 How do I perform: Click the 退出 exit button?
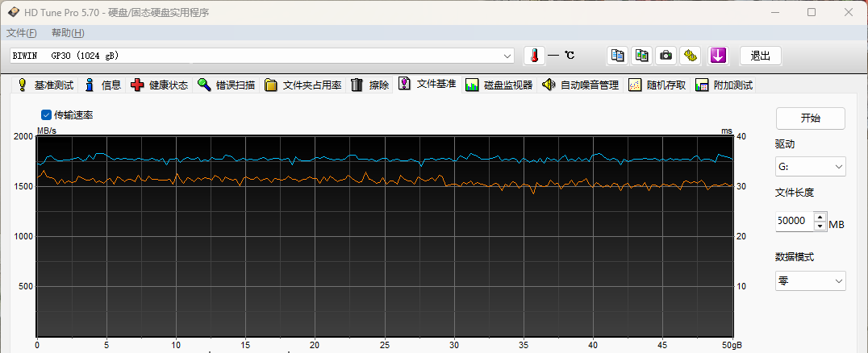coord(760,56)
